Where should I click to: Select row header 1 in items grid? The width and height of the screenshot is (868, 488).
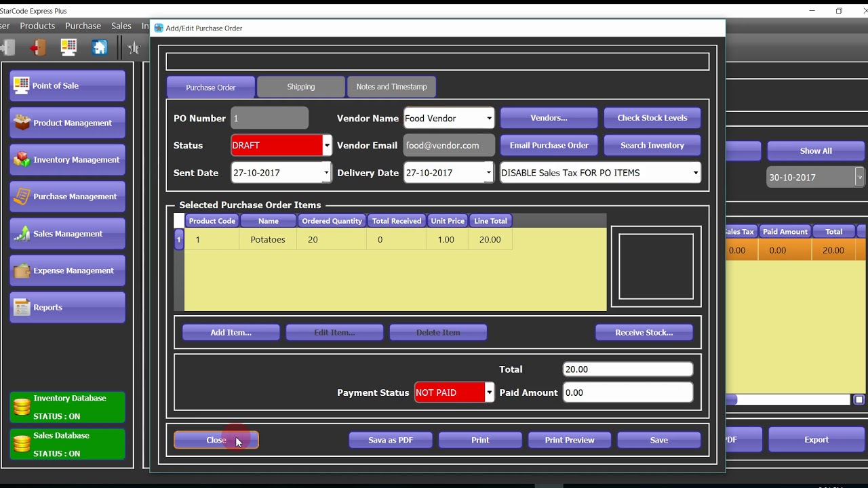click(x=179, y=239)
